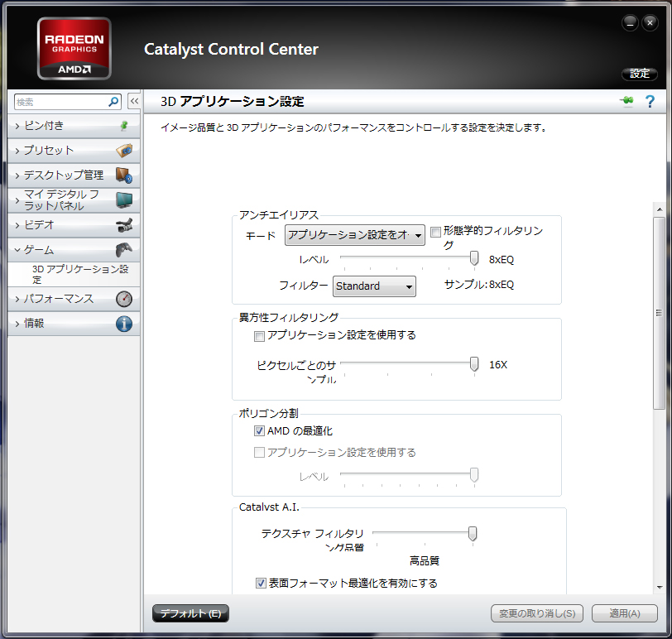The image size is (672, 639).
Task: Expand the プリセット section
Action: click(74, 151)
